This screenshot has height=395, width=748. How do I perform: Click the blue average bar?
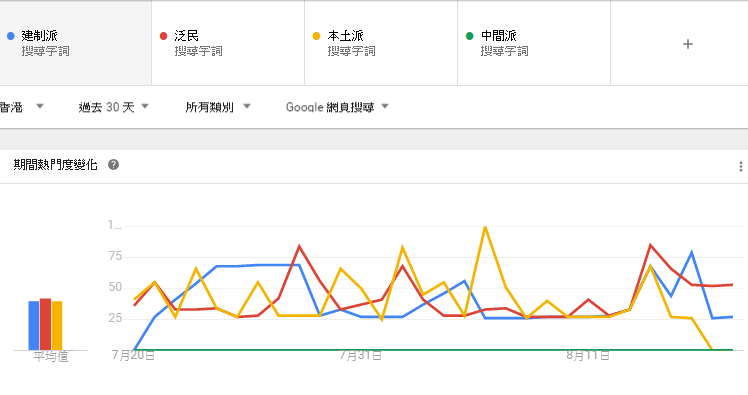33,325
